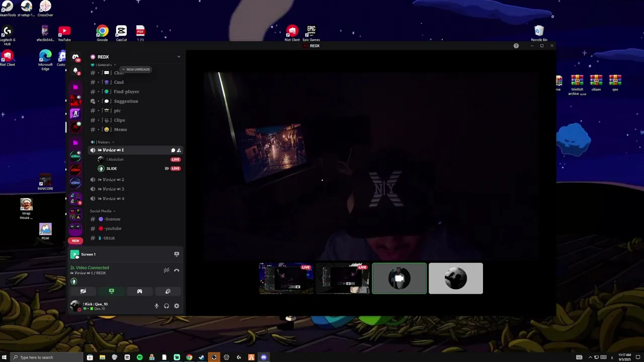Select first live stream thumbnail
The height and width of the screenshot is (362, 644).
click(286, 279)
